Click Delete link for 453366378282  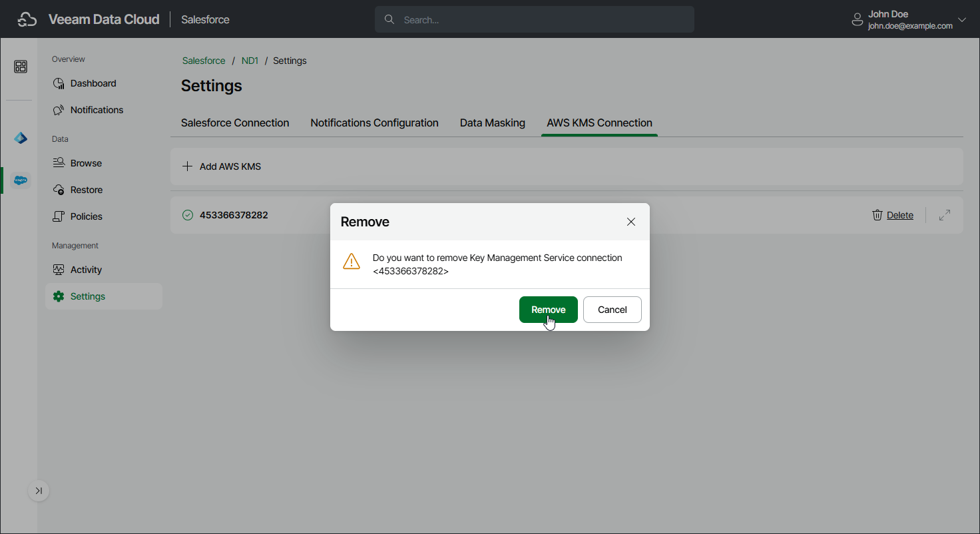click(900, 215)
